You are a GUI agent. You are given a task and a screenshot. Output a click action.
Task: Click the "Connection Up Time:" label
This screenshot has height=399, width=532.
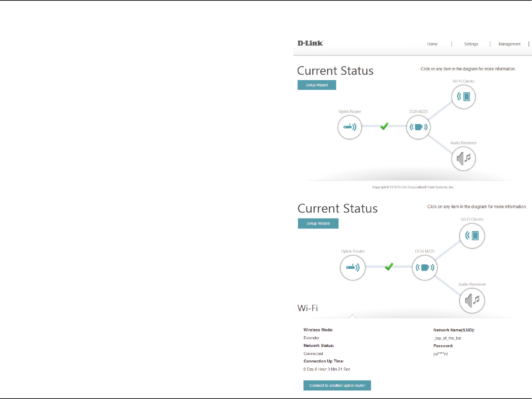pyautogui.click(x=324, y=361)
